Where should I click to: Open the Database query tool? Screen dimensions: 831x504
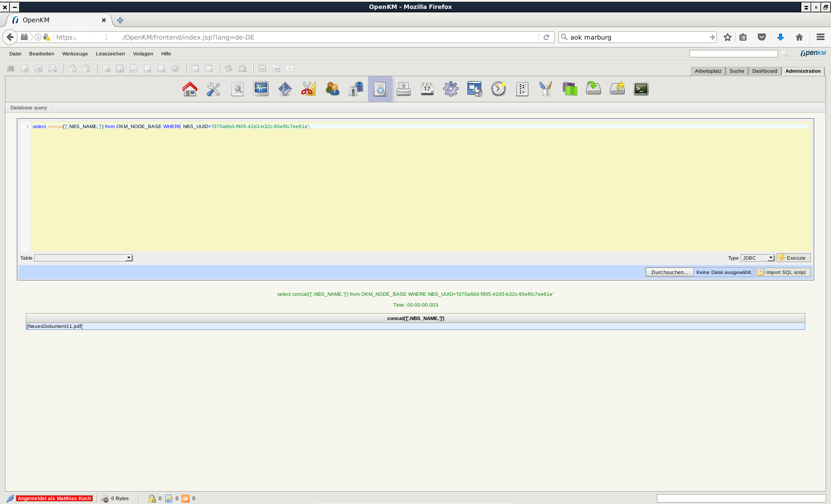click(379, 89)
